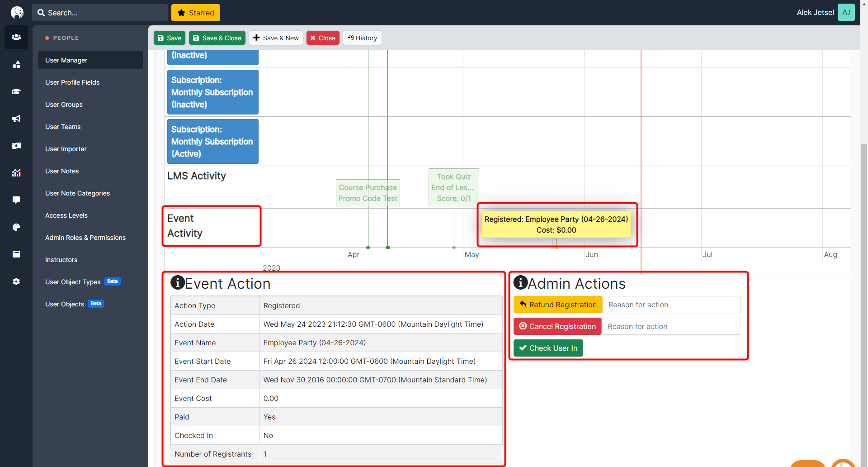The image size is (868, 467).
Task: Focus the Search field
Action: pos(99,13)
